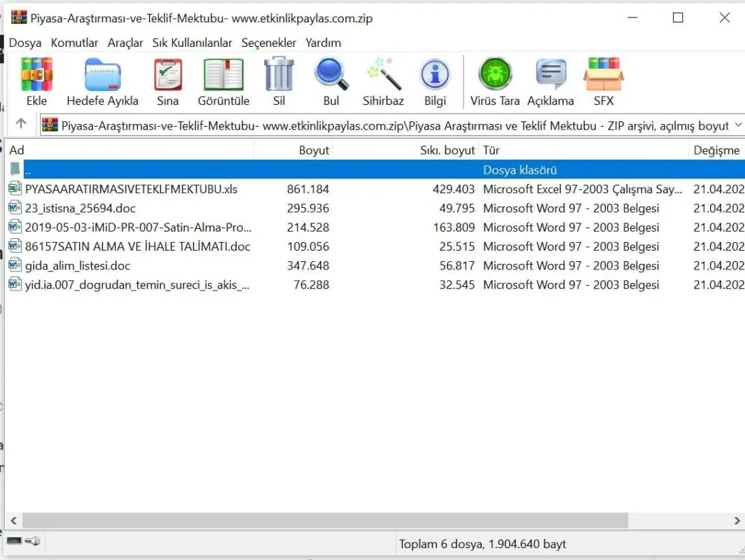Run the Sına (Test) archive tool

click(168, 75)
